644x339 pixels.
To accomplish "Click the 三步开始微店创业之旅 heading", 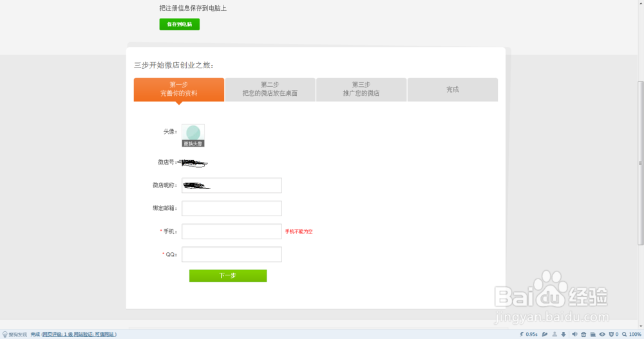I will 173,65.
